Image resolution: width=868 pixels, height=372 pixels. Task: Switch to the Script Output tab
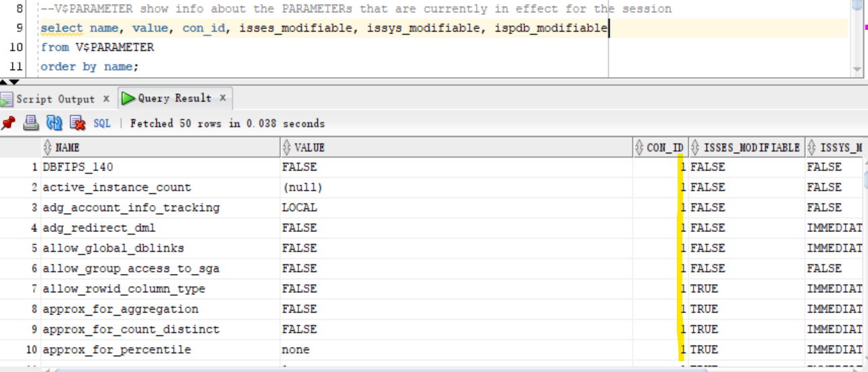55,99
